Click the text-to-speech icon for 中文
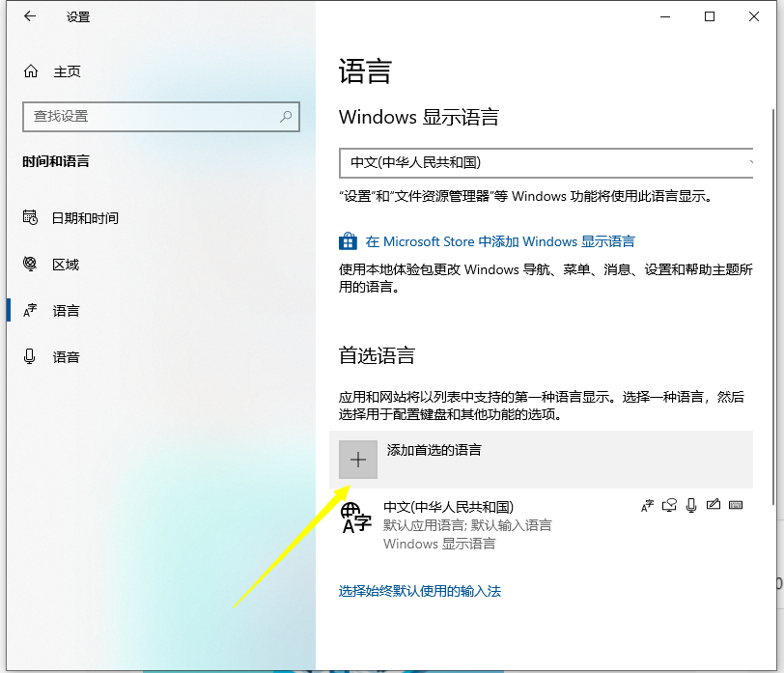This screenshot has height=673, width=784. click(670, 505)
